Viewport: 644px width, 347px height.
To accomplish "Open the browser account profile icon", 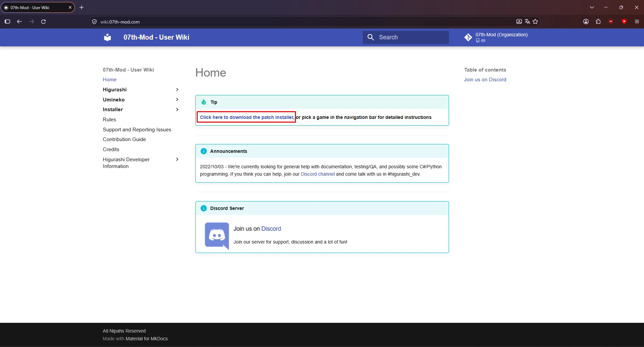I will [586, 21].
